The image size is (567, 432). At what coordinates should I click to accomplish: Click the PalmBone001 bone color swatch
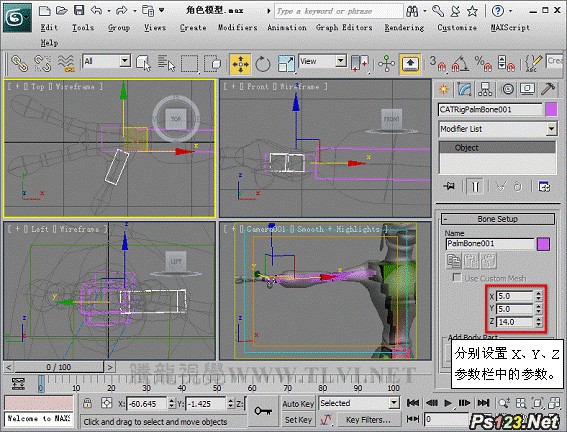[x=543, y=244]
